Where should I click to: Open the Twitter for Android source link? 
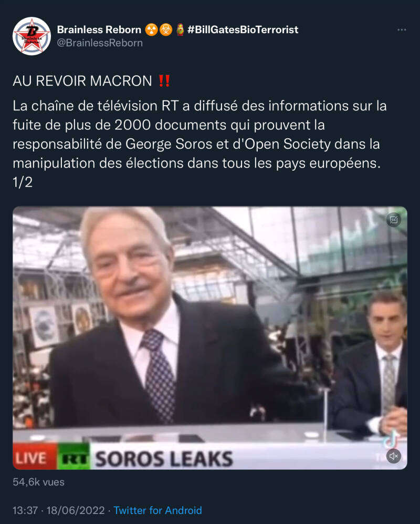(x=157, y=510)
